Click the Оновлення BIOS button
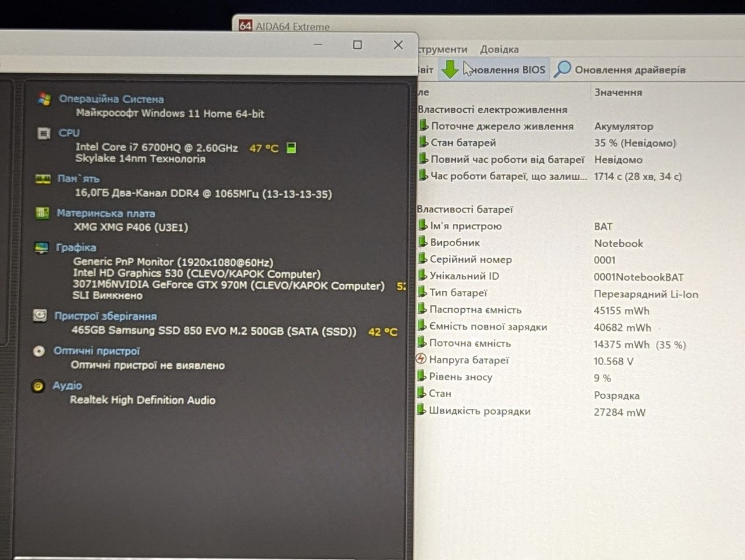The height and width of the screenshot is (560, 745). 494,70
